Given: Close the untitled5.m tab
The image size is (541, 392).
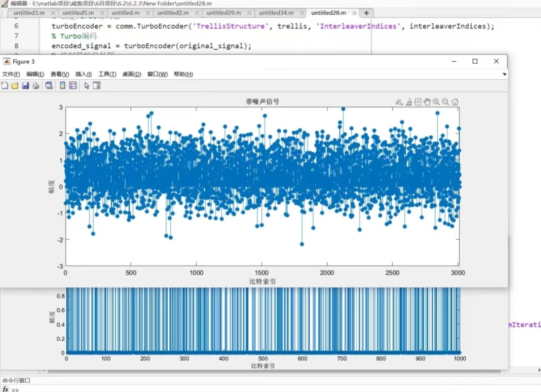Looking at the screenshot, I should pyautogui.click(x=102, y=13).
